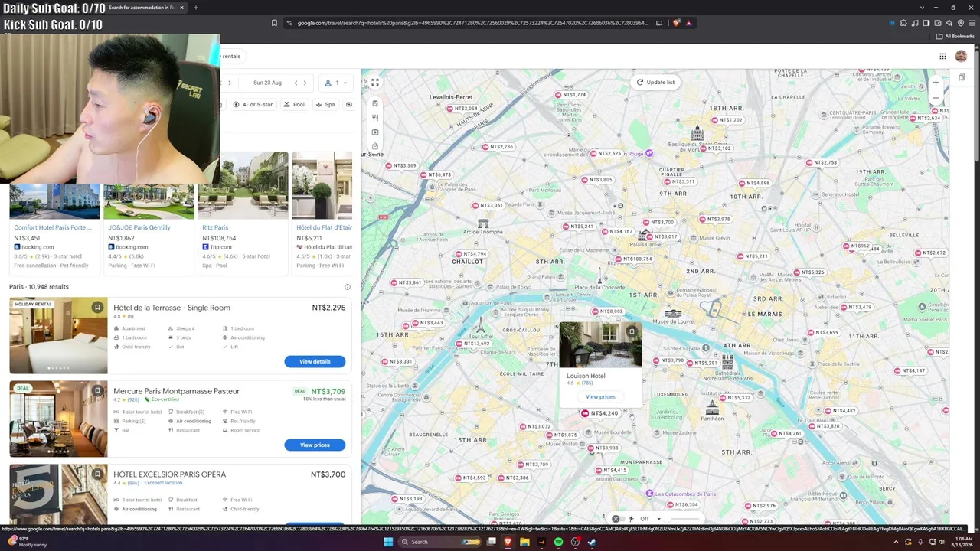Save Hôtel de la Terrasse with bookmark icon
Image resolution: width=980 pixels, height=551 pixels.
[97, 308]
